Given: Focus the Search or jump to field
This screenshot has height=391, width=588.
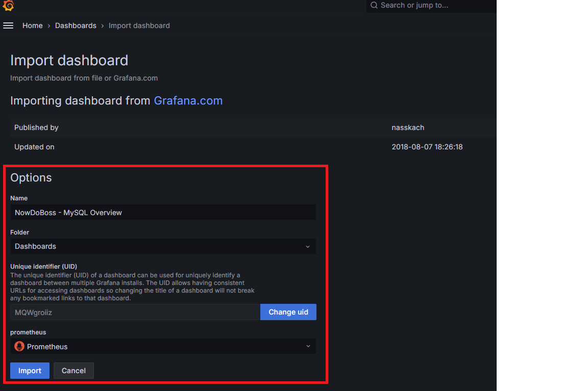Looking at the screenshot, I should [x=431, y=6].
